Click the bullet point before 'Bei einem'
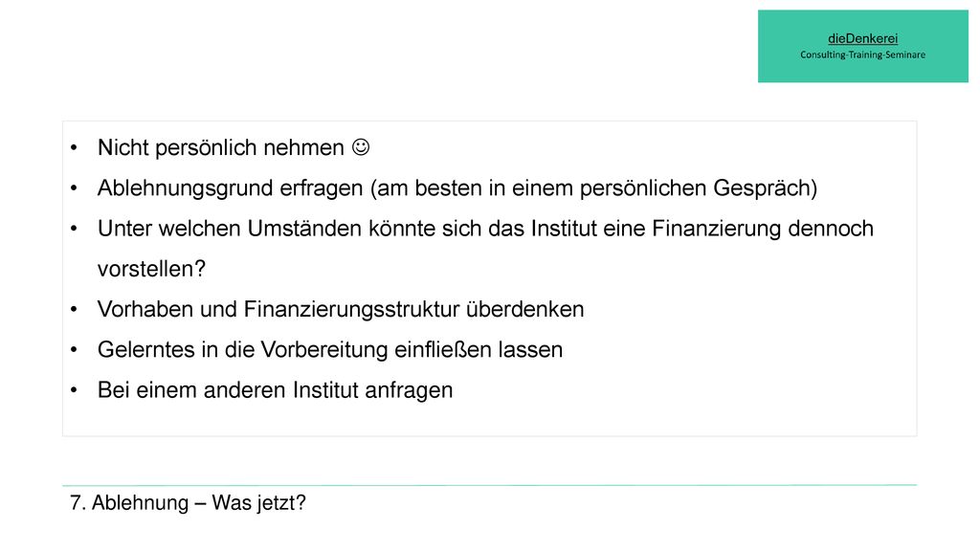 (74, 390)
